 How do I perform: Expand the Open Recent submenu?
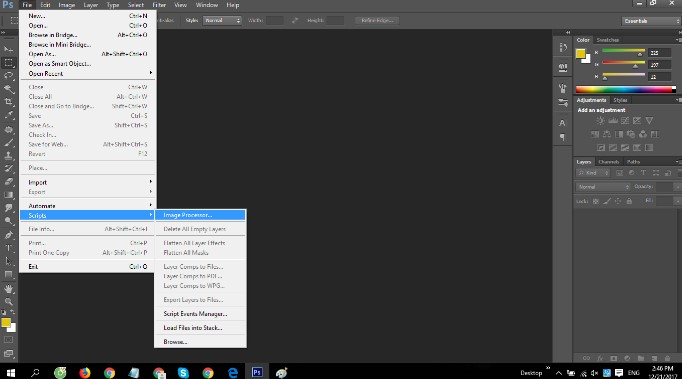(x=87, y=74)
